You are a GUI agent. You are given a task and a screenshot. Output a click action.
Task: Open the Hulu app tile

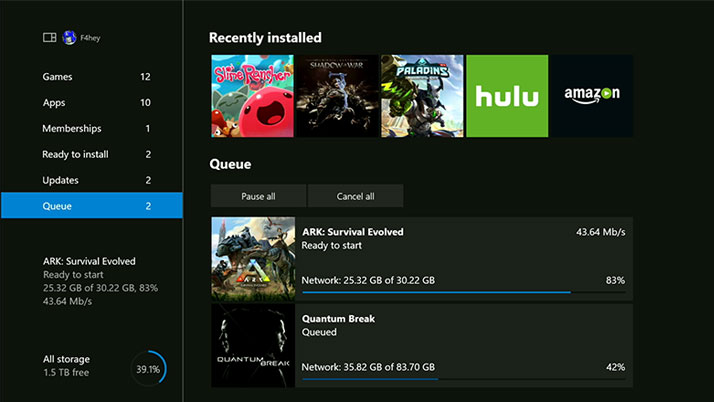coord(507,96)
